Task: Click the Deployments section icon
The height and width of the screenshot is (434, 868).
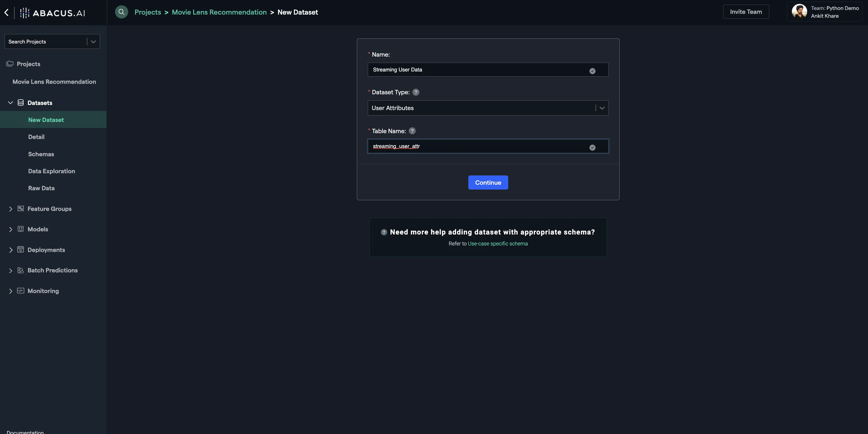Action: tap(20, 250)
